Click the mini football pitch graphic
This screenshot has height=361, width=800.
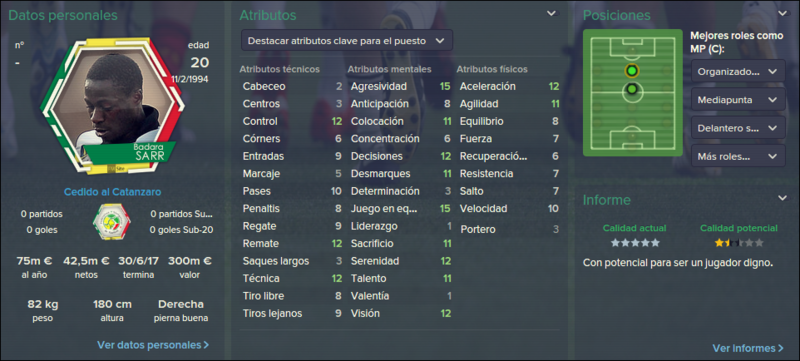[633, 92]
